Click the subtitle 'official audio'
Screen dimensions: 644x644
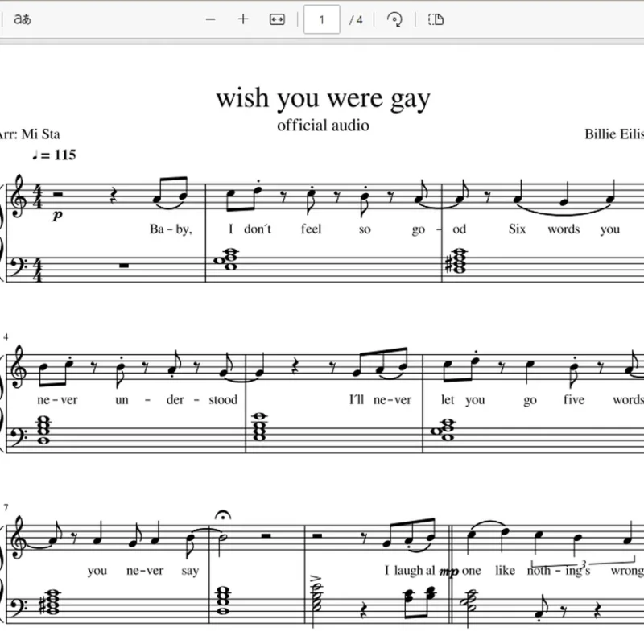click(323, 126)
